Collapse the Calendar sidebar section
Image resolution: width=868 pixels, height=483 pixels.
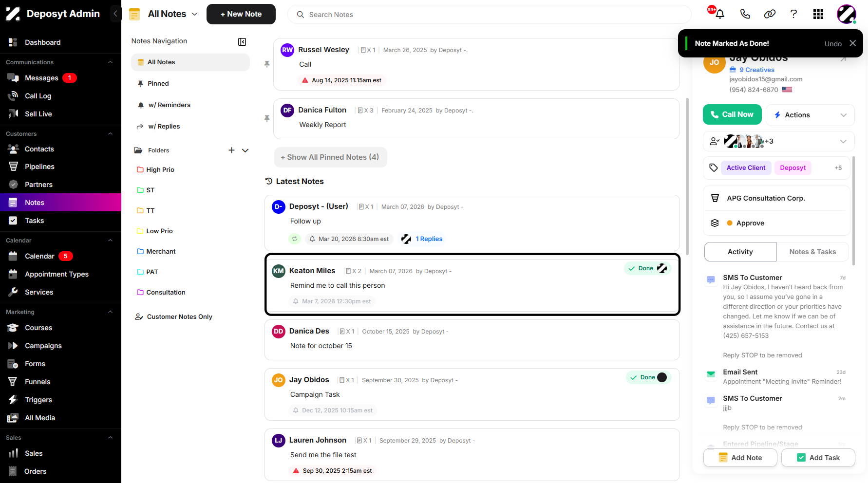click(111, 241)
